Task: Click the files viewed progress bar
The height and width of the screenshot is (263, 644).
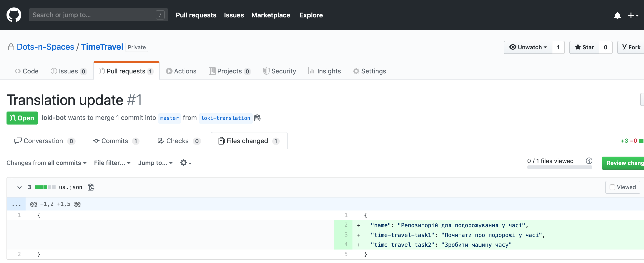Action: click(559, 168)
